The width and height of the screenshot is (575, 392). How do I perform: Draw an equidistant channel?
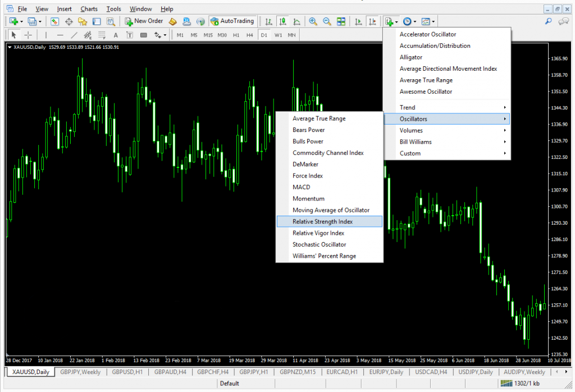(88, 35)
